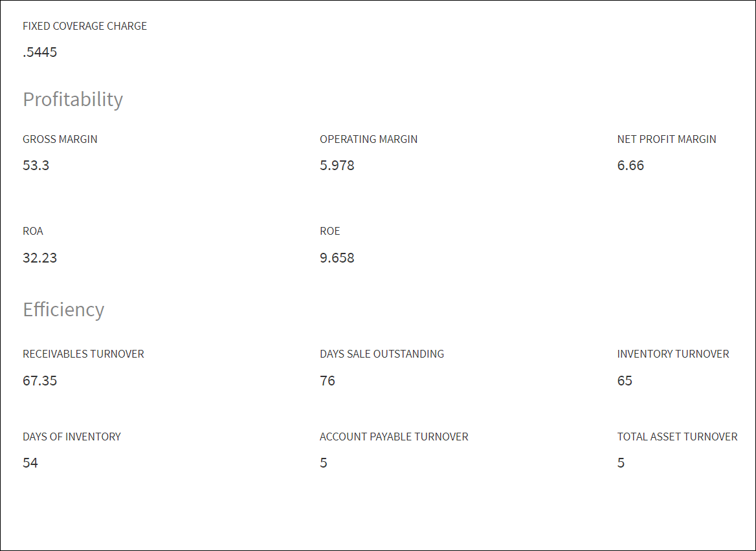The image size is (756, 551).
Task: Select the Gross Margin value 53.3
Action: pos(36,165)
